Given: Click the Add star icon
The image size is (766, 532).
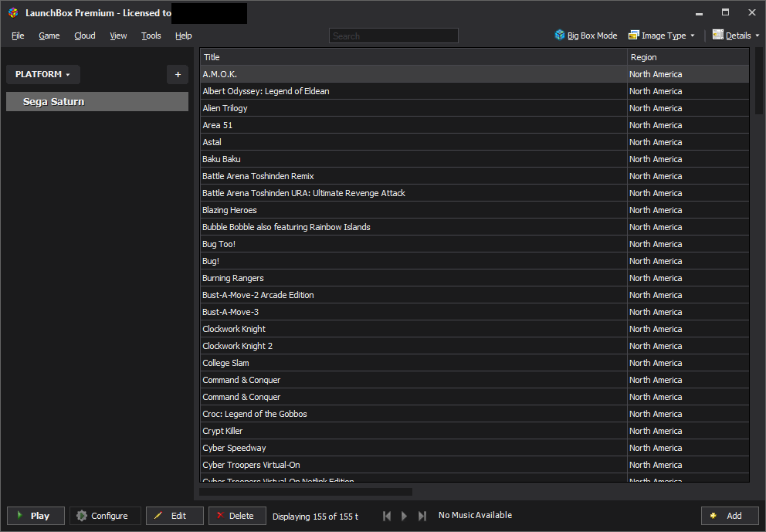Looking at the screenshot, I should (x=713, y=515).
